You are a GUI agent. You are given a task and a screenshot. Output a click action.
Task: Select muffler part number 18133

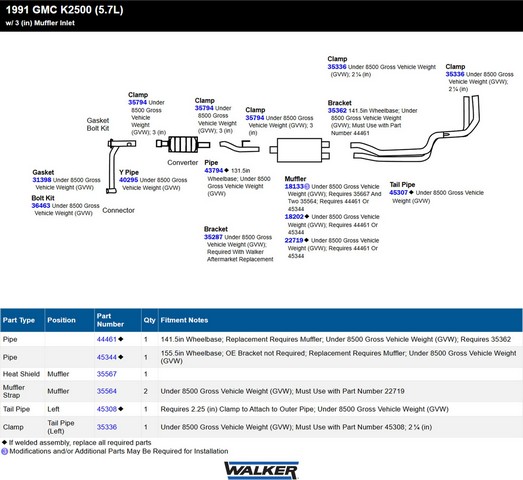pos(294,186)
